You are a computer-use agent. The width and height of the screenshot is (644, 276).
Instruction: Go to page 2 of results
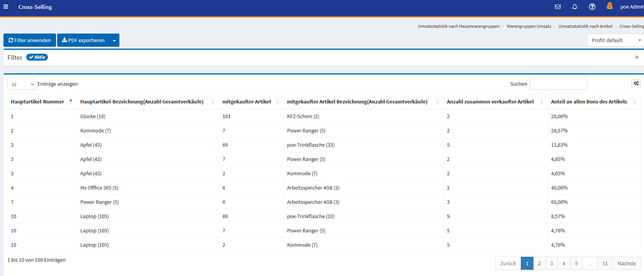pyautogui.click(x=539, y=264)
